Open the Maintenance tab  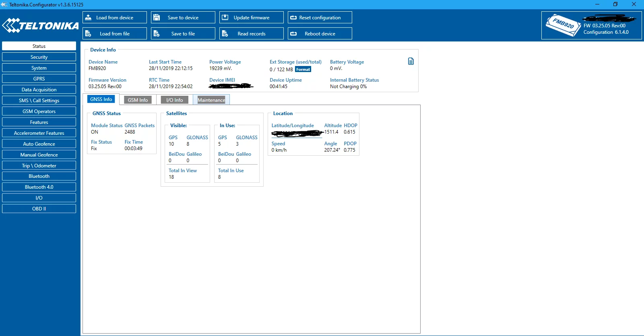pos(211,100)
